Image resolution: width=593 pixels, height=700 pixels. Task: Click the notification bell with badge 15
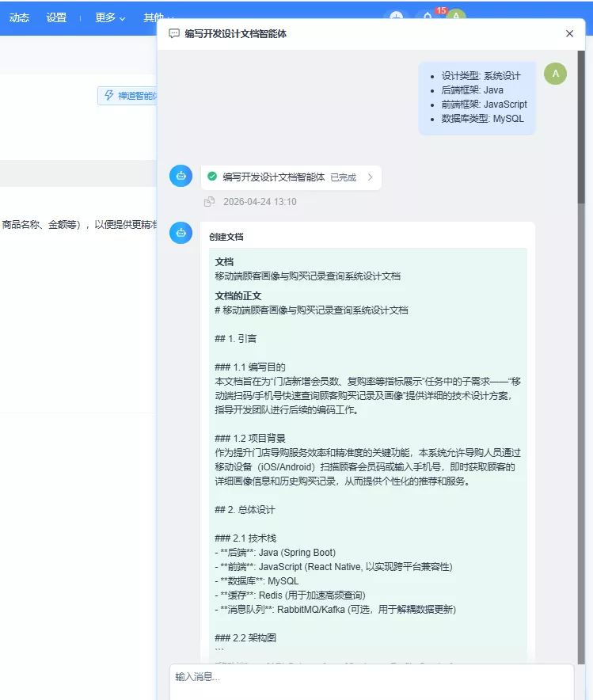(428, 16)
